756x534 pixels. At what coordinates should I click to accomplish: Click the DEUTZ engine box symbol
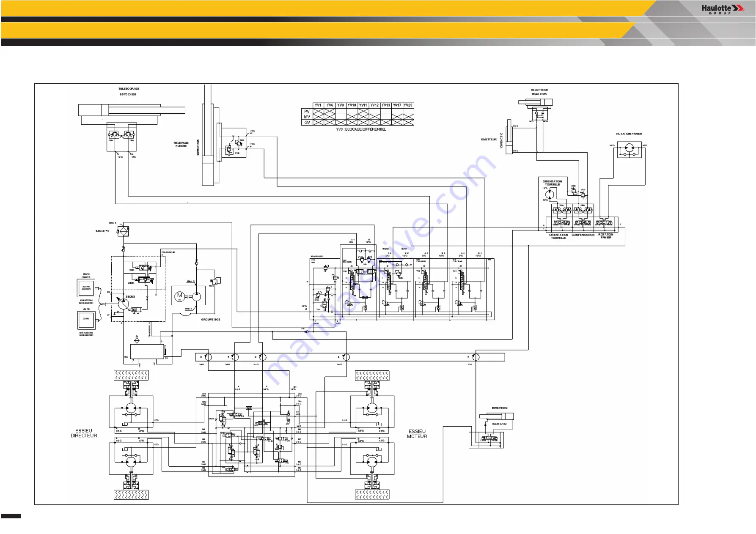point(86,288)
